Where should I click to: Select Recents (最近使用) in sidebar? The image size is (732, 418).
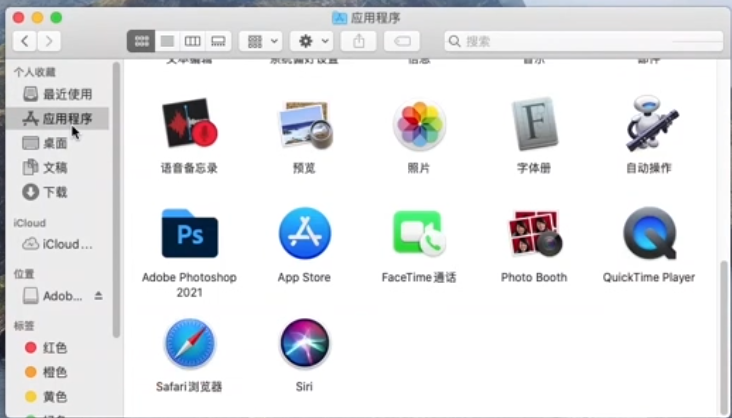click(58, 94)
